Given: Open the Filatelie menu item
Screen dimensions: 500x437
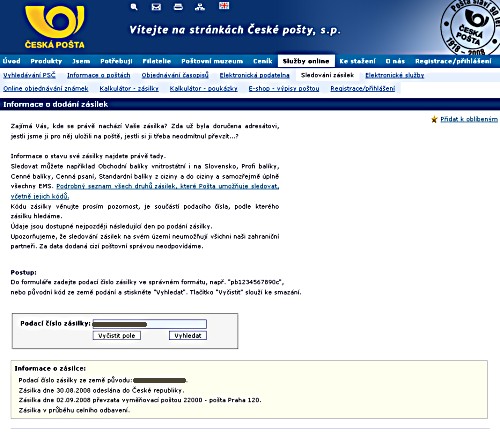Looking at the screenshot, I should pos(157,61).
